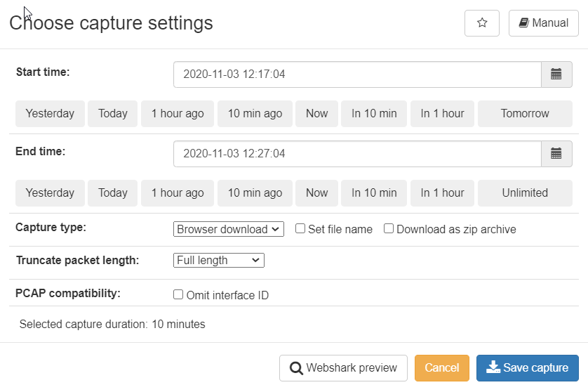The image size is (588, 392).
Task: Toggle the Omit interface ID checkbox
Action: point(178,294)
